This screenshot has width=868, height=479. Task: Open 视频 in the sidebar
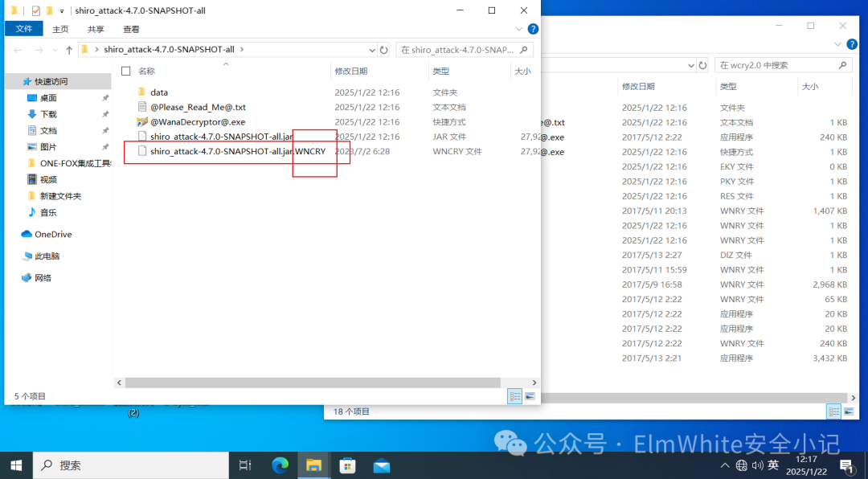(x=48, y=179)
